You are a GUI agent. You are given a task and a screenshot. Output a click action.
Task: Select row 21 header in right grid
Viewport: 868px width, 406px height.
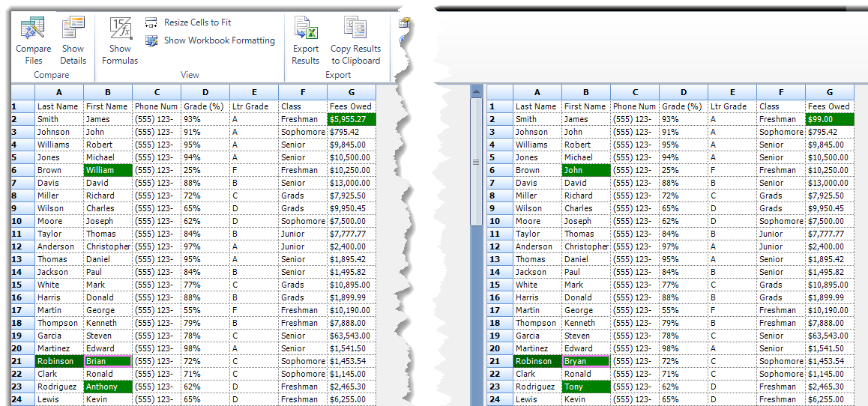tap(501, 361)
